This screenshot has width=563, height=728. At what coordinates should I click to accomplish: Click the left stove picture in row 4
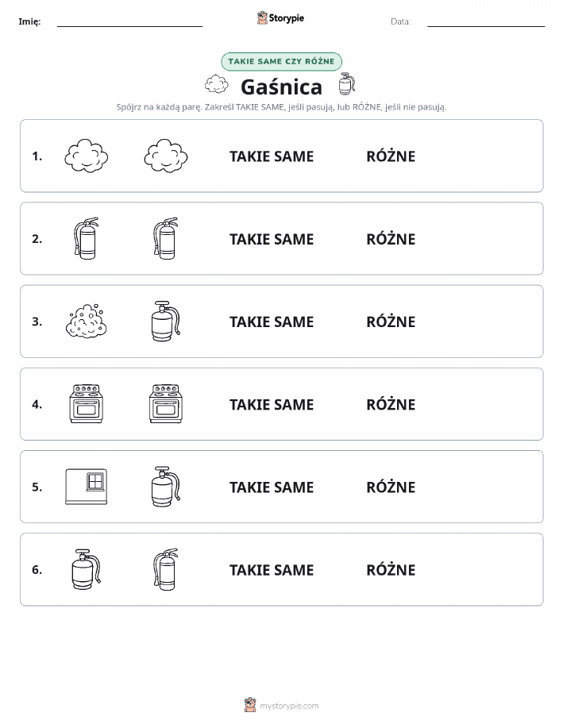coord(87,404)
